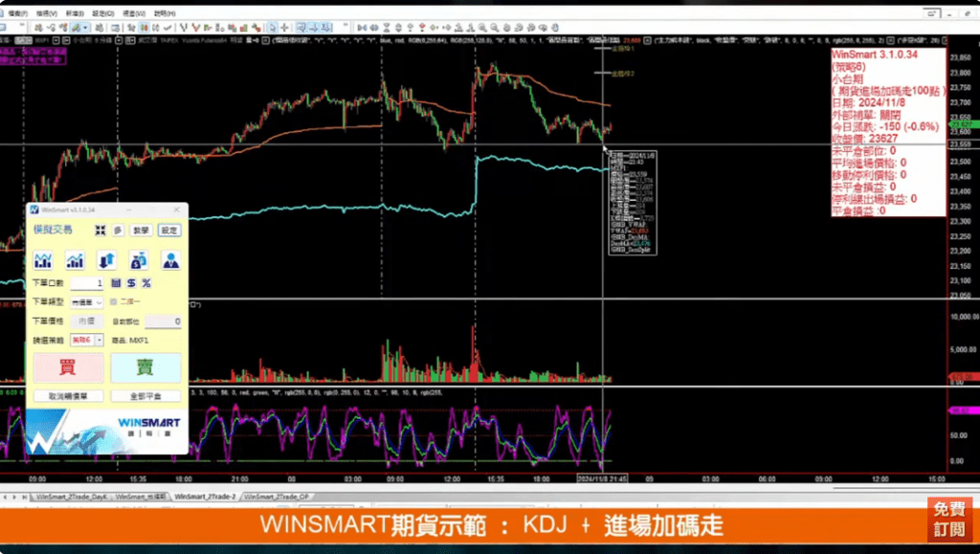Screen dimensions: 980x554
Task: Click the first magnifier zoom icon in the toolbar
Action: pos(482,28)
